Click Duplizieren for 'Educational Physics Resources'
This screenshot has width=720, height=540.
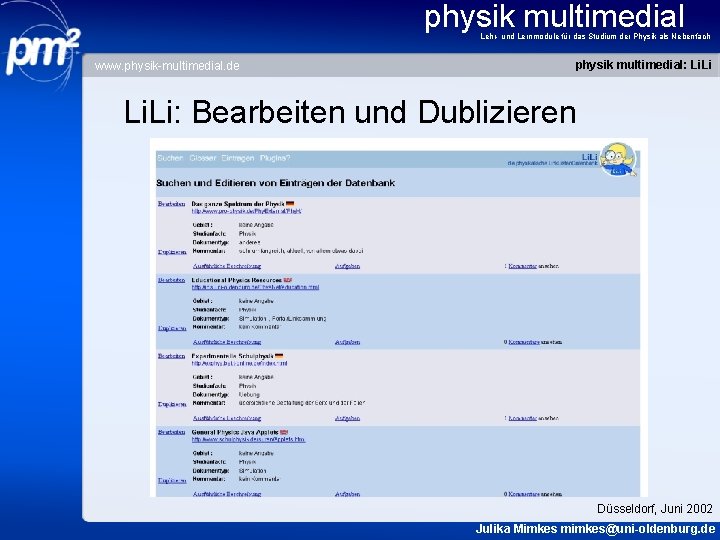tap(172, 328)
